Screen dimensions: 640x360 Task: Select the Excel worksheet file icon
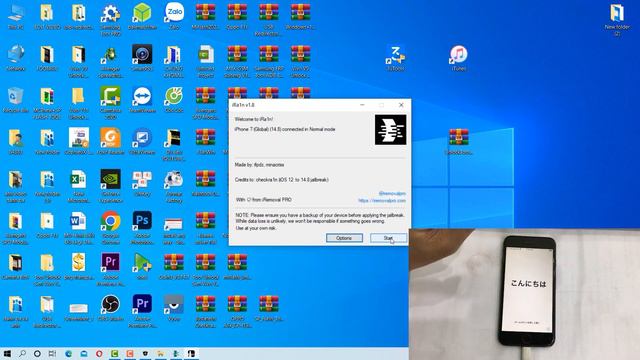pos(78,186)
